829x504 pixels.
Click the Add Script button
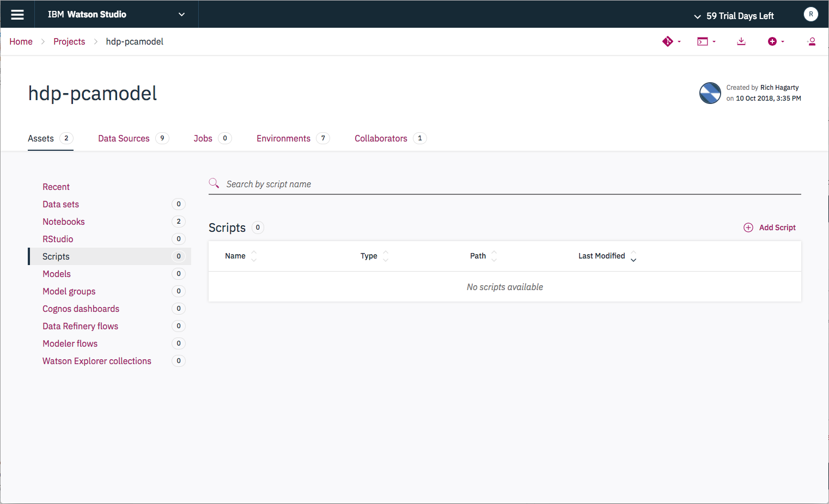770,228
